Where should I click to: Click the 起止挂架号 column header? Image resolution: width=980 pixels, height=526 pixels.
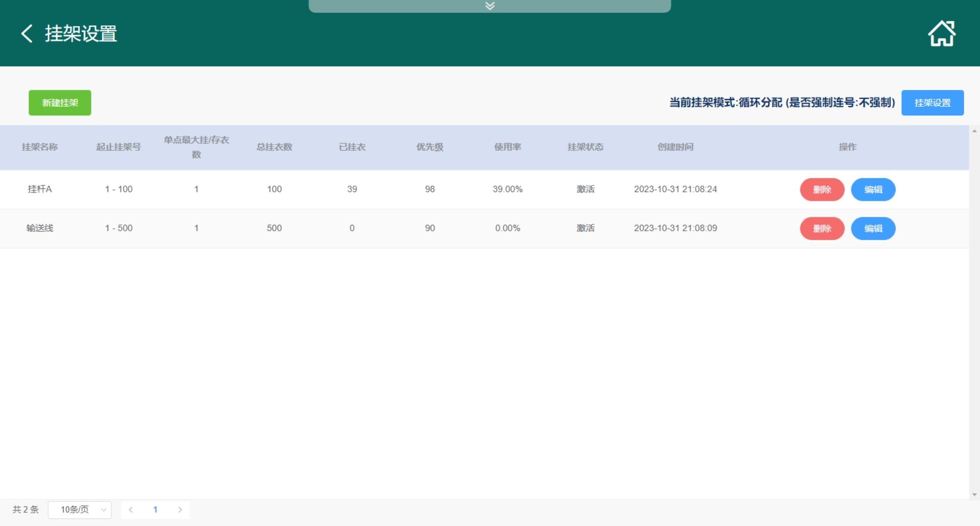tap(118, 147)
